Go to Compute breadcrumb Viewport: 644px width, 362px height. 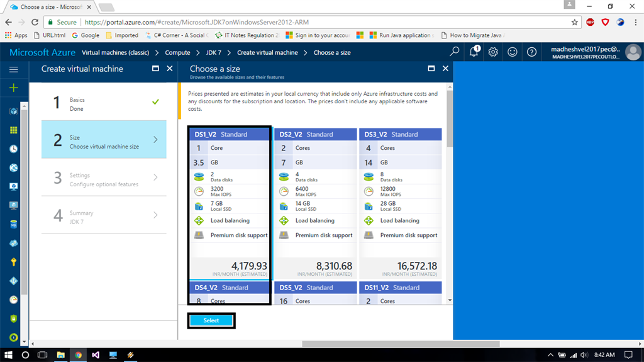coord(177,52)
